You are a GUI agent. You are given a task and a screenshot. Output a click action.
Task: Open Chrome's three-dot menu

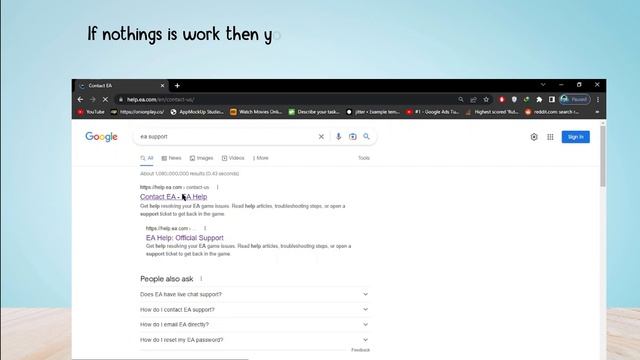coord(598,100)
